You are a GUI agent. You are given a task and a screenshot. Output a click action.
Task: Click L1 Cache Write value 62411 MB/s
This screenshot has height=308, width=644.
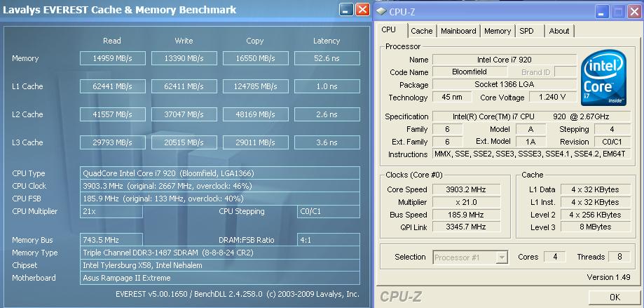(184, 86)
